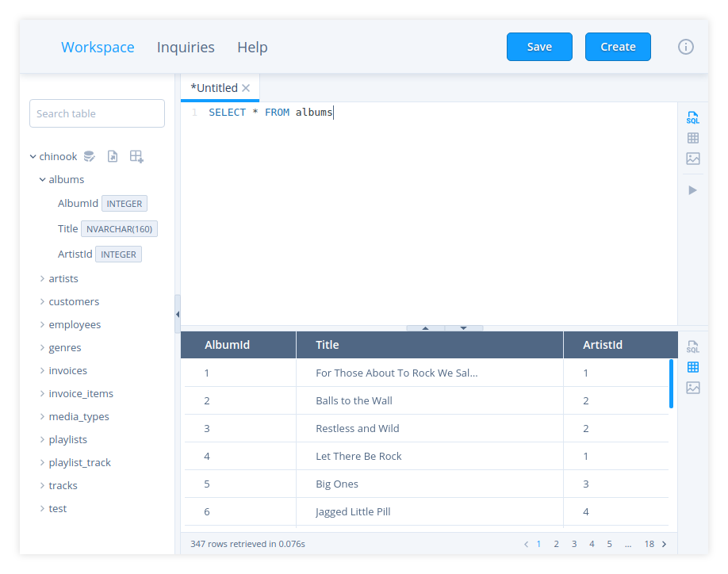Click the Create button
728x574 pixels.
click(x=618, y=47)
